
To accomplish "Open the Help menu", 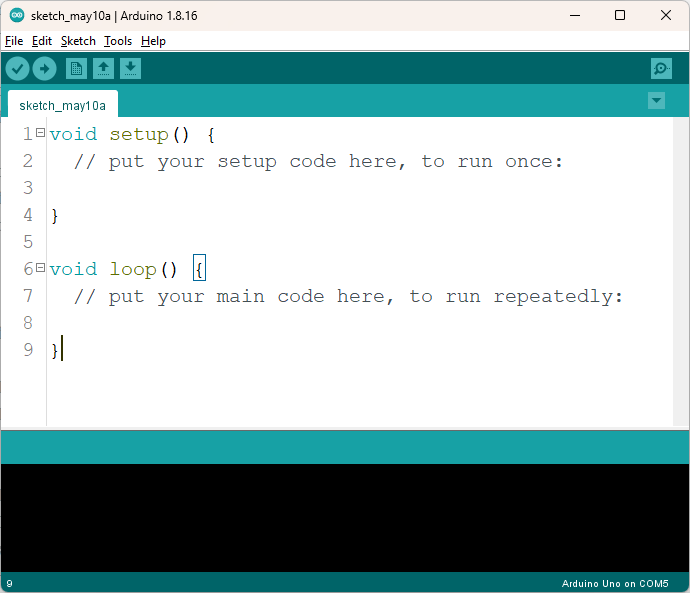I will tap(153, 41).
